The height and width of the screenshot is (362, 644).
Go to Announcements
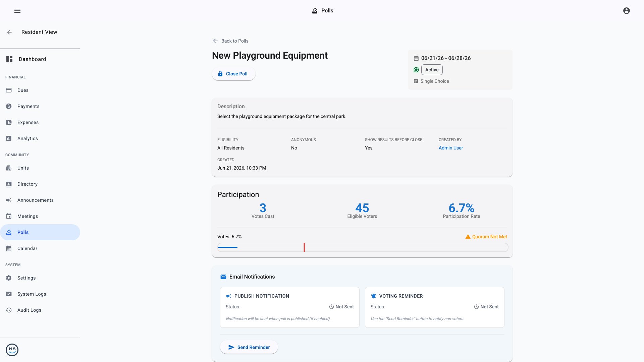pyautogui.click(x=40, y=200)
